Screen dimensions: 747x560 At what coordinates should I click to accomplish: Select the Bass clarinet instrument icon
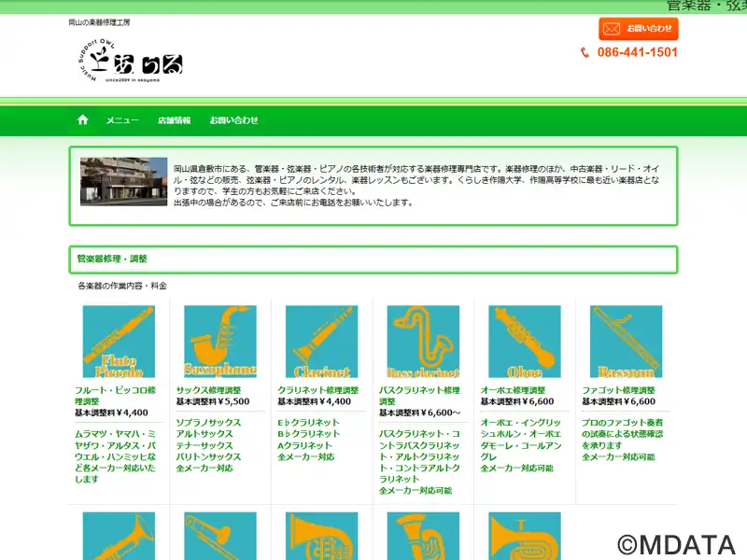click(423, 341)
